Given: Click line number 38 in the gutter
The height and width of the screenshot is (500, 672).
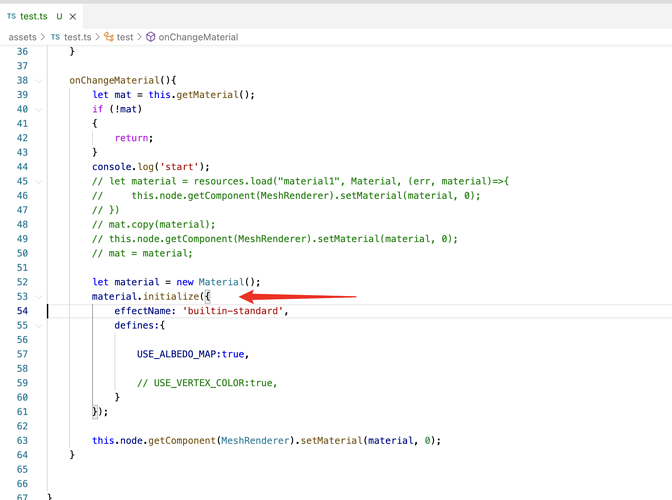Looking at the screenshot, I should click(x=22, y=81).
